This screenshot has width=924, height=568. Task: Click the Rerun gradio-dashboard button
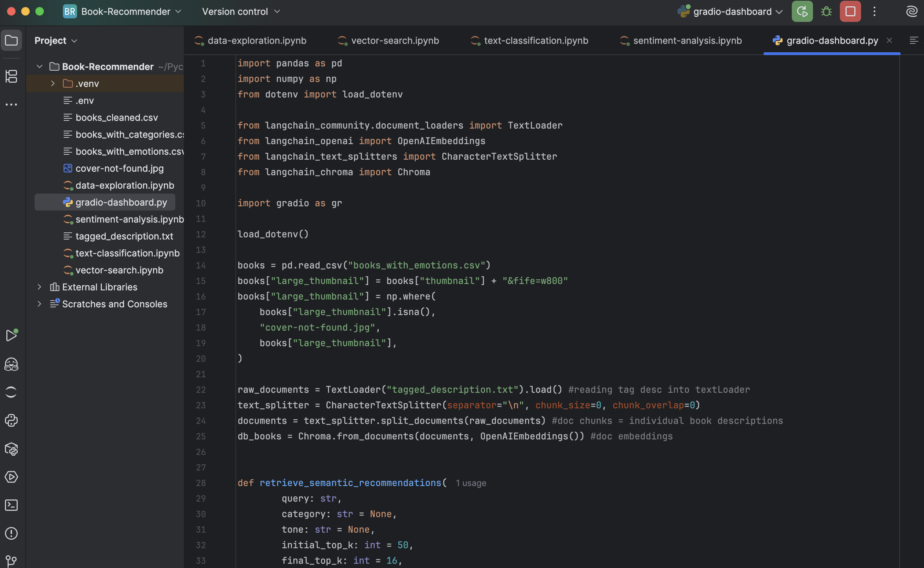802,11
